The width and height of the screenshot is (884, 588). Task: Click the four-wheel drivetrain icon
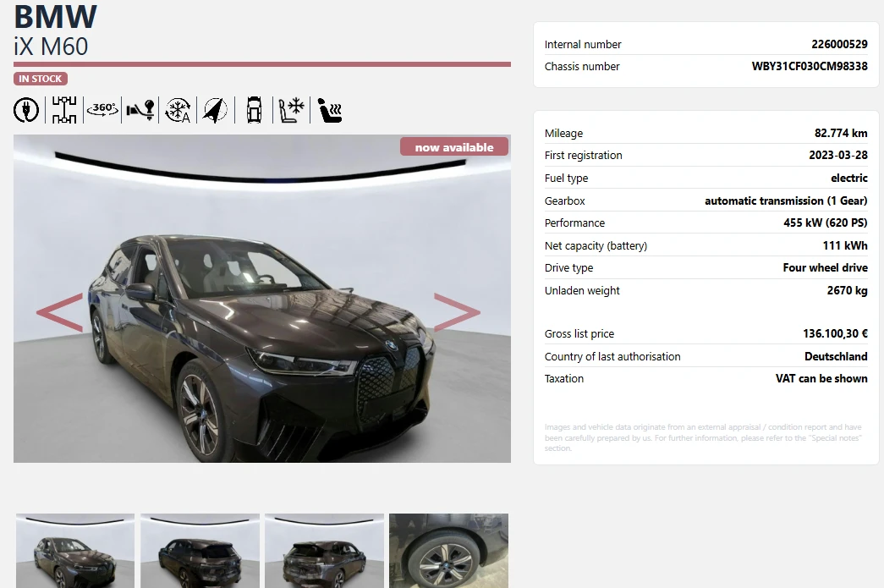point(64,110)
